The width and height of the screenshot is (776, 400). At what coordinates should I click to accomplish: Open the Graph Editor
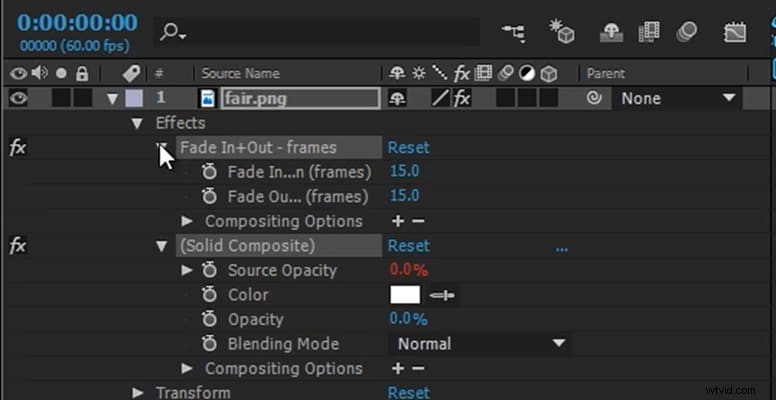[735, 33]
